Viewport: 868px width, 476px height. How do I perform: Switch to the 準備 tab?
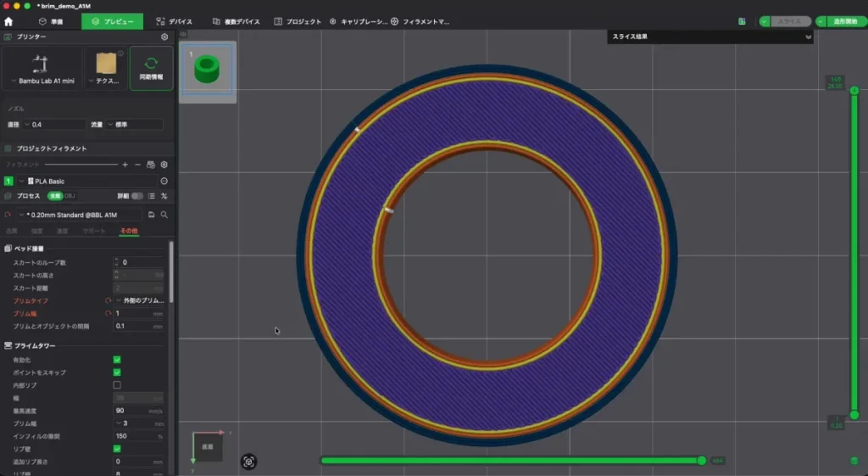pos(51,21)
